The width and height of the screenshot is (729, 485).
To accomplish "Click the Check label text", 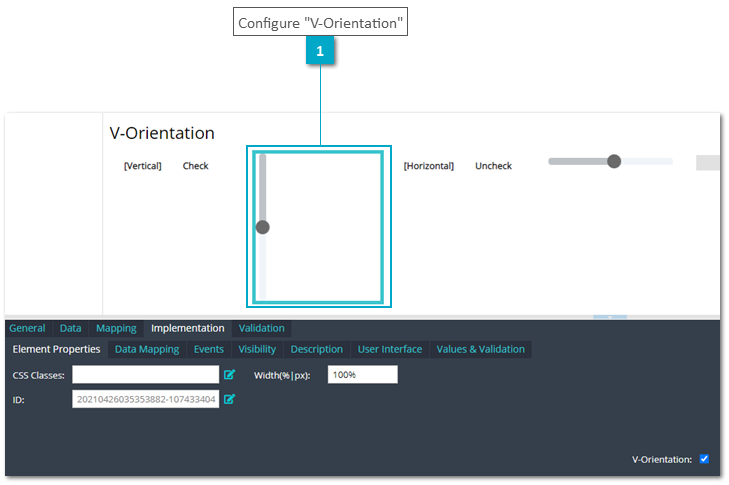I will click(x=195, y=166).
